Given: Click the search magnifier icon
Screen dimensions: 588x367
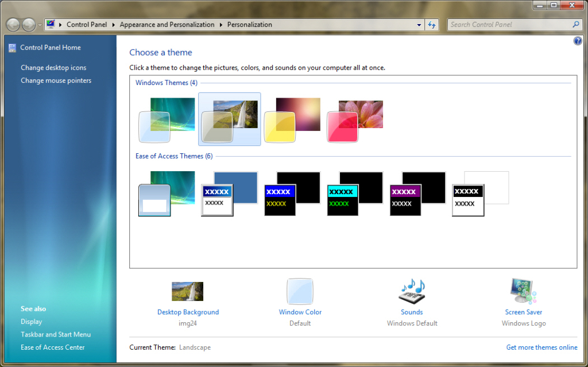Looking at the screenshot, I should click(576, 24).
